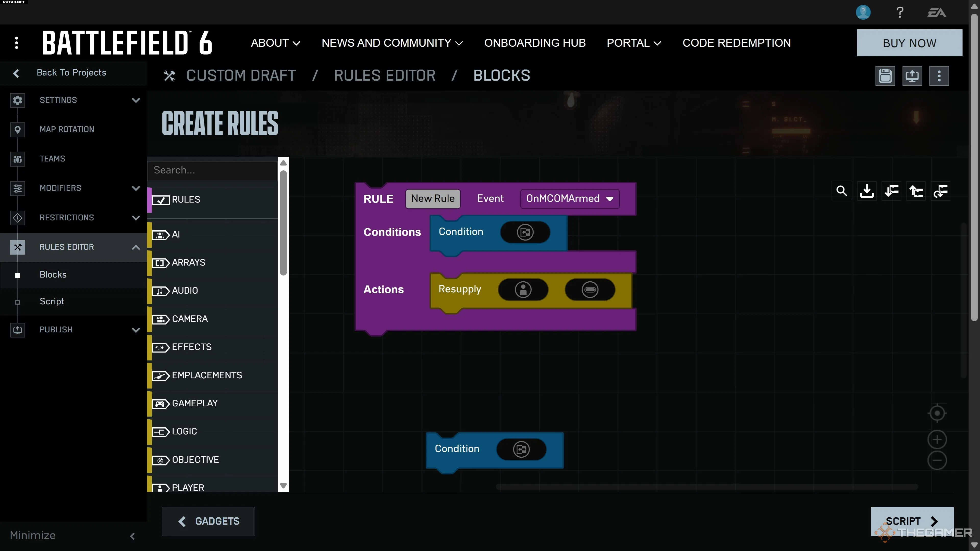Open the PORTAL navigation menu
The width and height of the screenshot is (980, 551).
[633, 43]
